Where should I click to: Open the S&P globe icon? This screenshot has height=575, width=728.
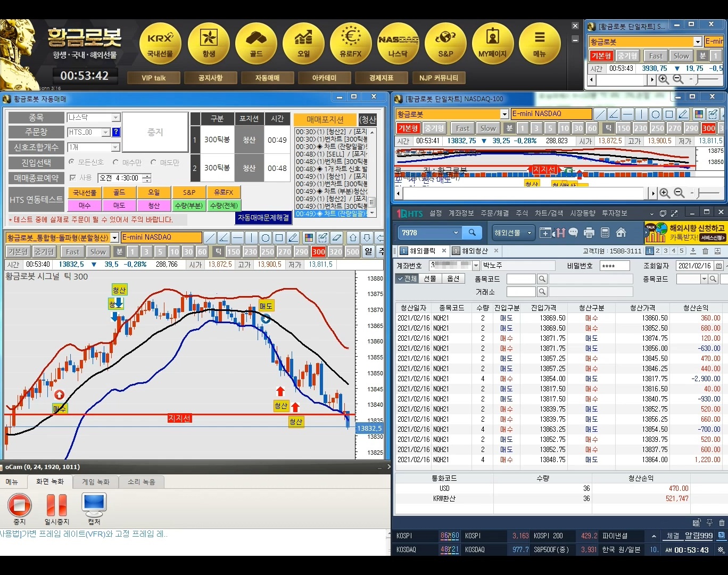click(x=445, y=44)
